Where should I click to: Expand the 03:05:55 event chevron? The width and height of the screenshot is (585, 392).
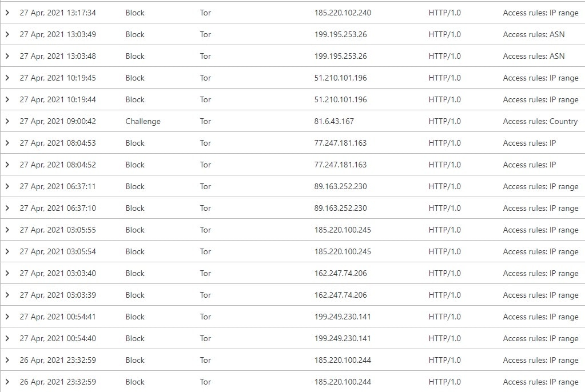[7, 230]
